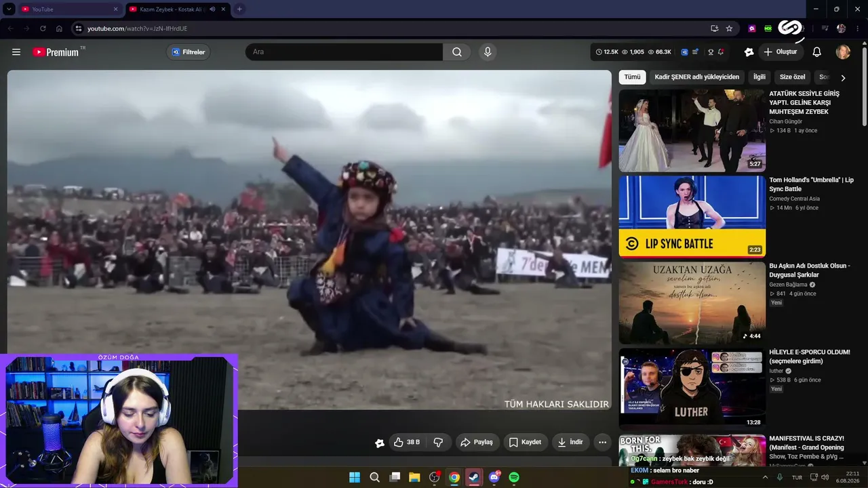Open Spotify from the taskbar
Screen dimensions: 868x488
[514, 477]
